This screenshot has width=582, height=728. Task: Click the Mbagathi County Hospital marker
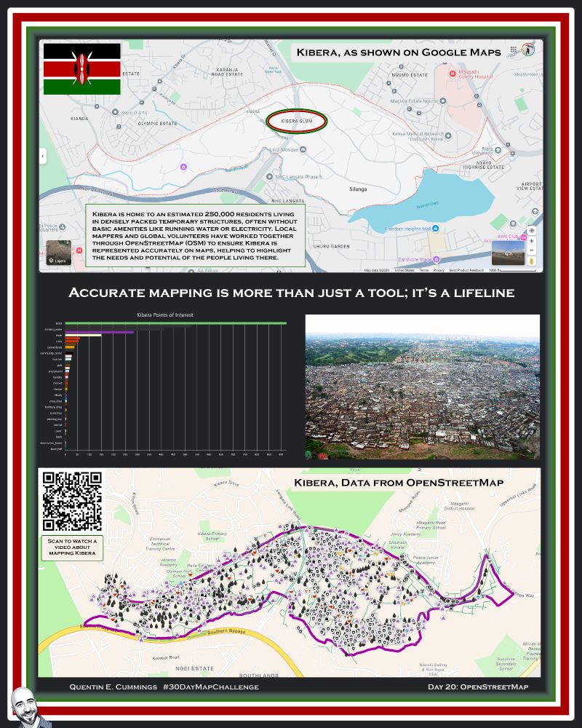point(453,74)
